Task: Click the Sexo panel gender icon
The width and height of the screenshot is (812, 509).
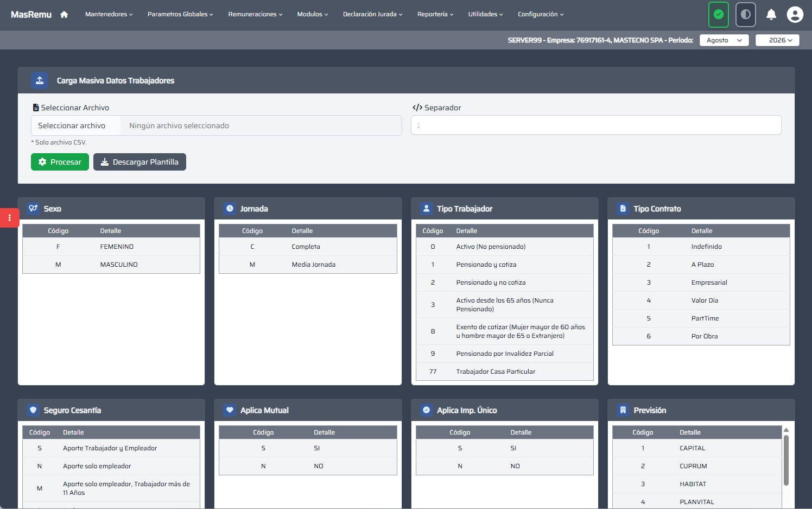Action: (x=33, y=208)
